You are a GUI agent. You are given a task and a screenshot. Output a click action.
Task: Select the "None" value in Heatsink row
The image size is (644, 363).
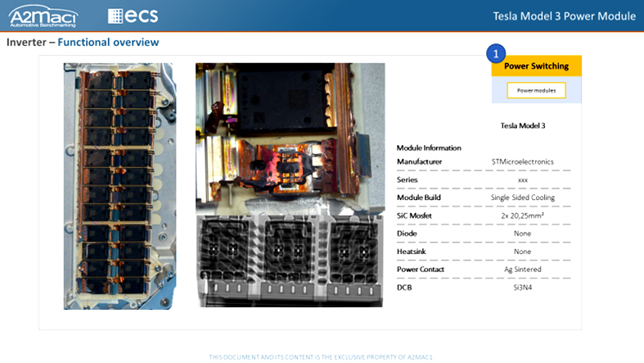(522, 252)
